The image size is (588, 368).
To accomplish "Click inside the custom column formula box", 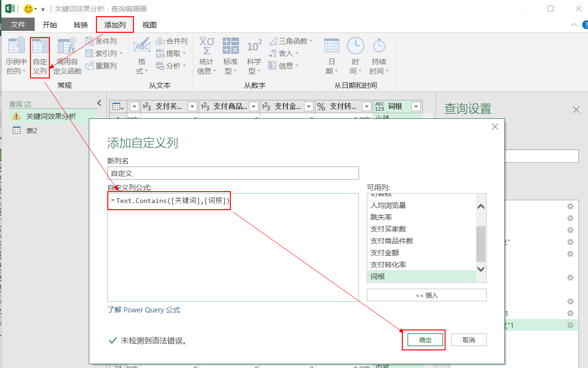I will [x=233, y=247].
